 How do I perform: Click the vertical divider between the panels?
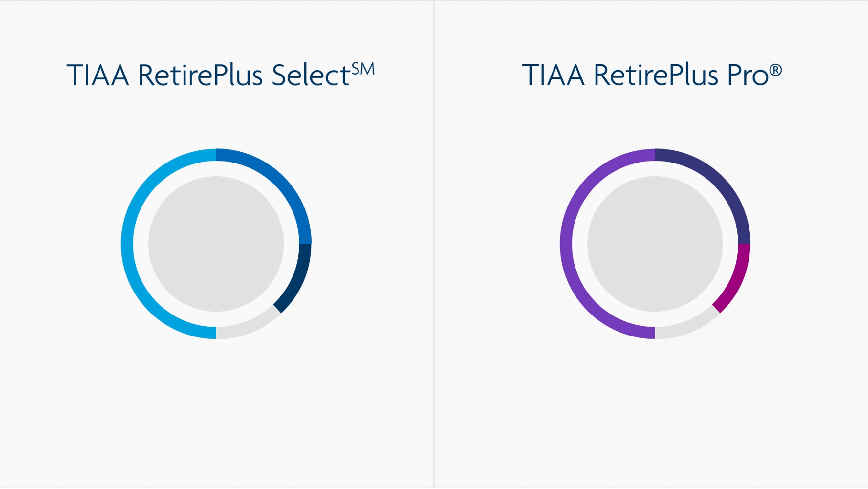(434, 244)
